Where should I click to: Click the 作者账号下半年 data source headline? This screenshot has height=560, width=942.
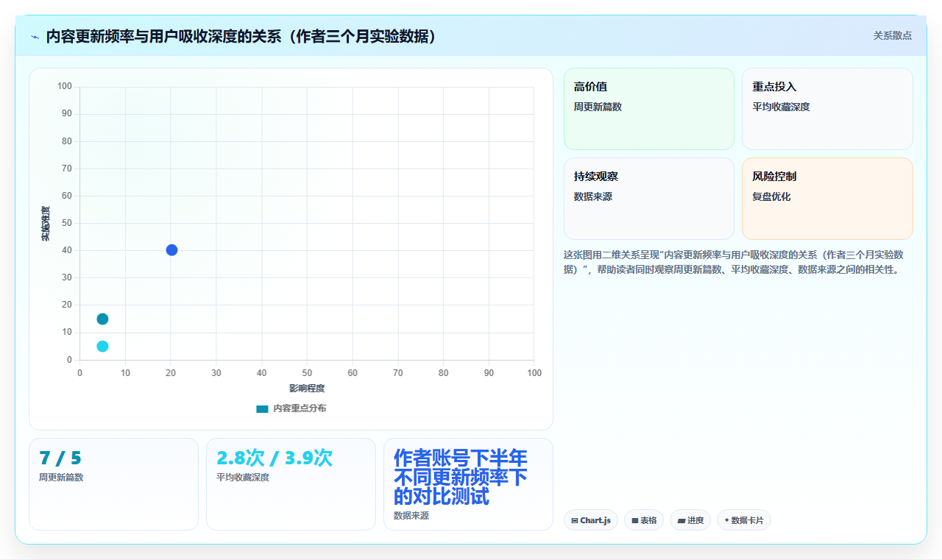pos(461,477)
